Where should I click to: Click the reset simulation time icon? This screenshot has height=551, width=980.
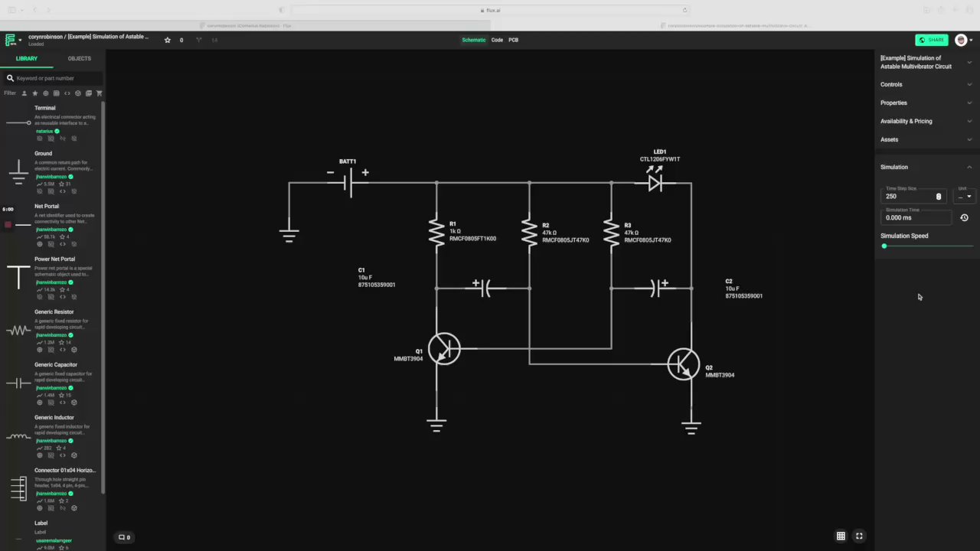[x=964, y=217]
